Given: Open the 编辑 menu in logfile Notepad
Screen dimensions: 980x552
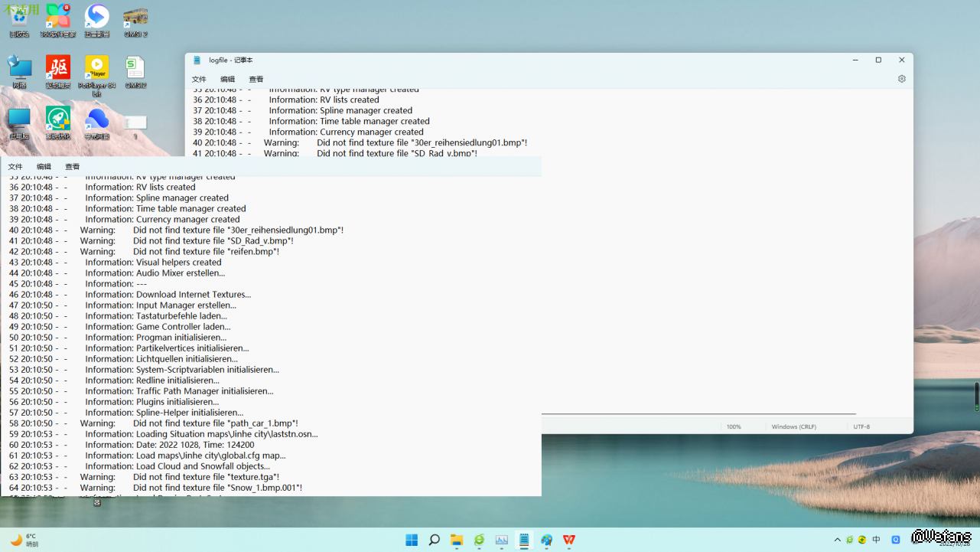Looking at the screenshot, I should [x=227, y=79].
